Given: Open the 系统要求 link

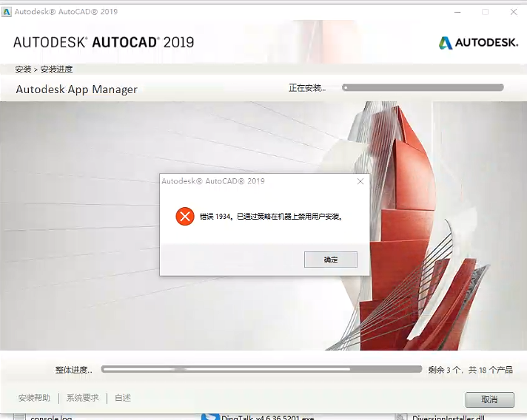Looking at the screenshot, I should (x=82, y=398).
